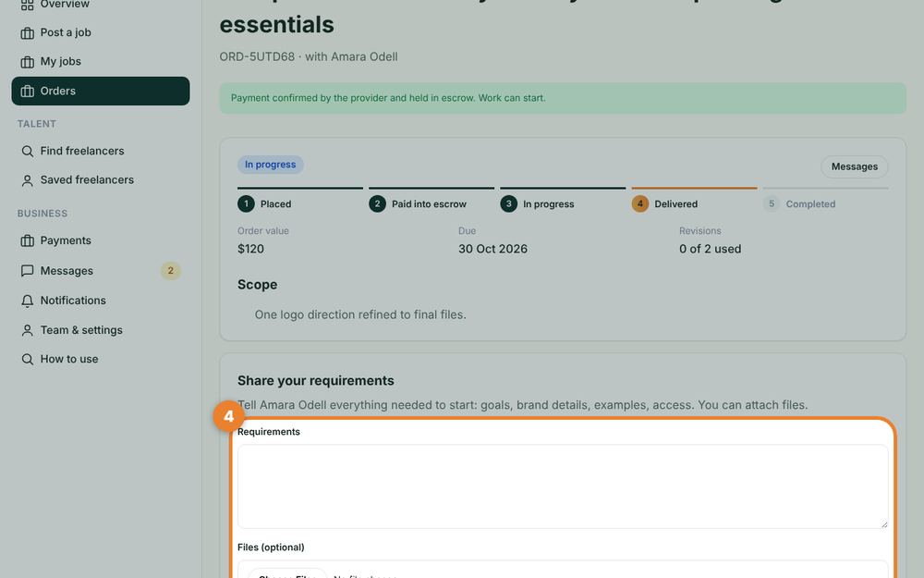Screen dimensions: 924x578
Task: Click the Saved freelancers person icon
Action: tap(27, 180)
